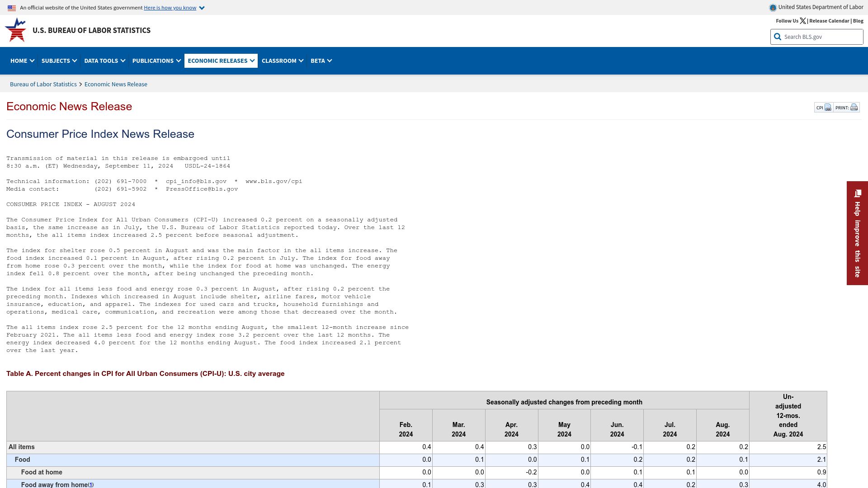
Task: Open the PUBLICATIONS dropdown menu
Action: [156, 61]
